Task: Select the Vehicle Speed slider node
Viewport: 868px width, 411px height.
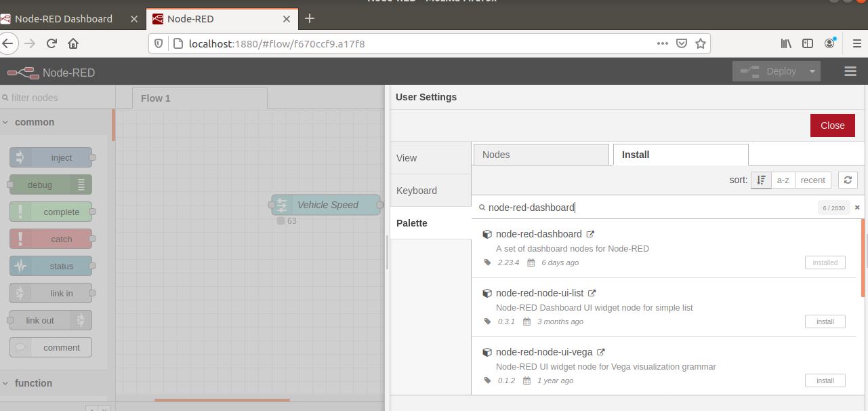Action: 326,205
